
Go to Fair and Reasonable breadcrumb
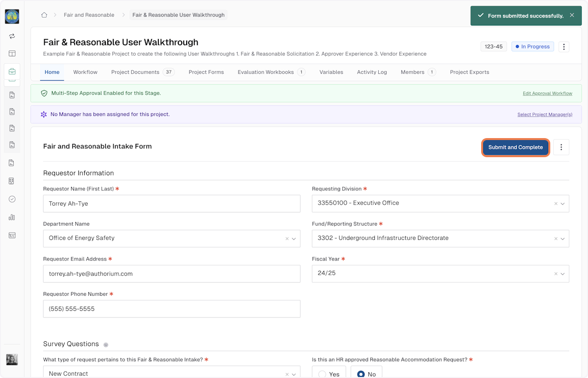click(89, 15)
